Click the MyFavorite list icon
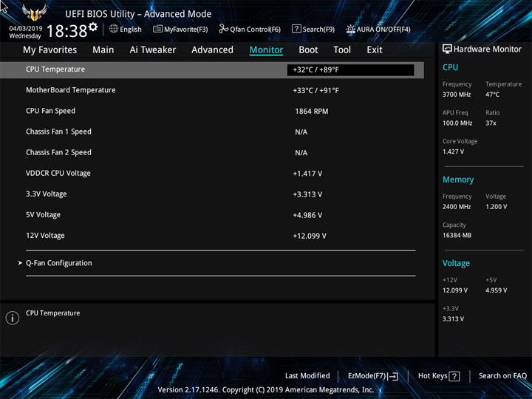 pos(157,29)
